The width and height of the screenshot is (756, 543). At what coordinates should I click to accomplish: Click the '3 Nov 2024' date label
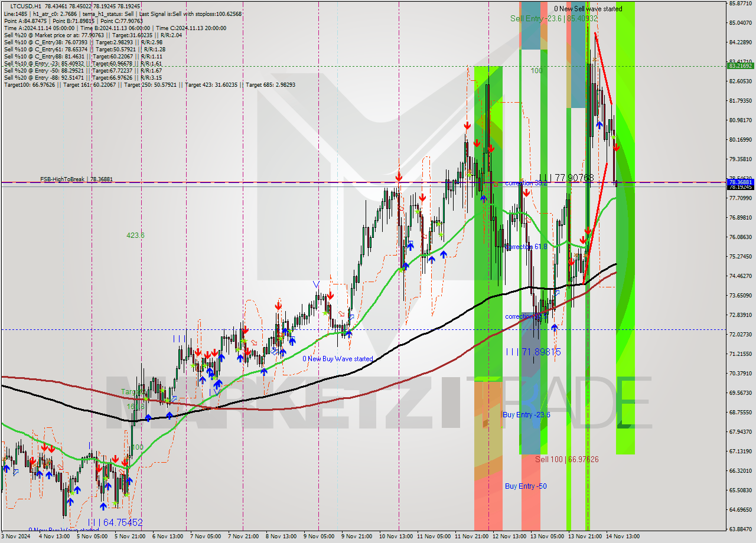click(17, 537)
